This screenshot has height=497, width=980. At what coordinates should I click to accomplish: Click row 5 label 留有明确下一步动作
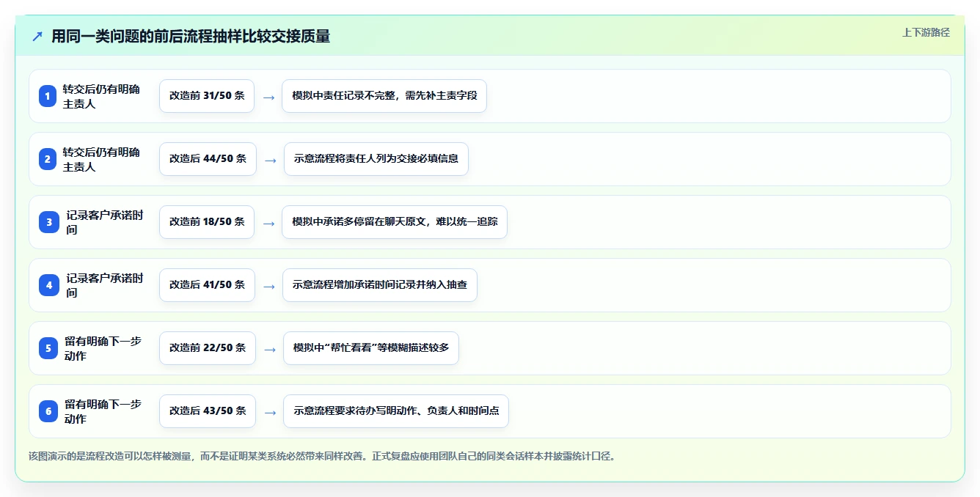(x=103, y=348)
